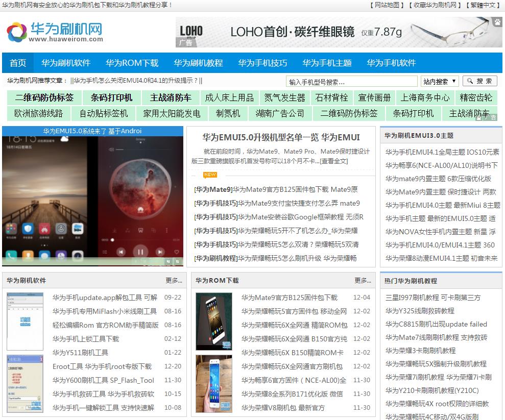Open 华为手机主题 navigation menu item

(327, 63)
